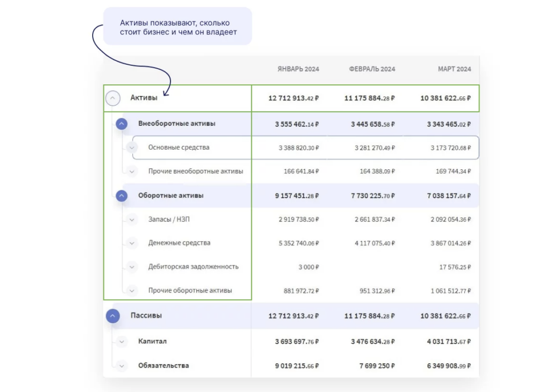Collapse the Активы row chevron
Screen dimensions: 558x392
[113, 99]
